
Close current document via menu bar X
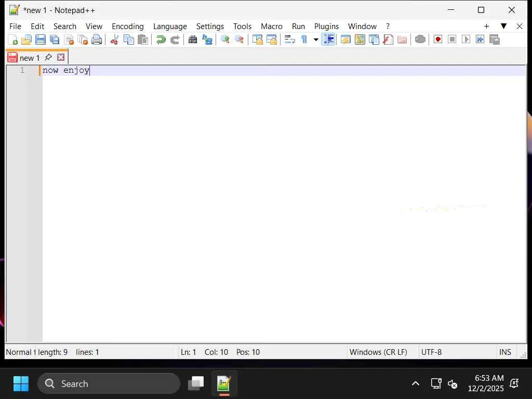point(520,26)
